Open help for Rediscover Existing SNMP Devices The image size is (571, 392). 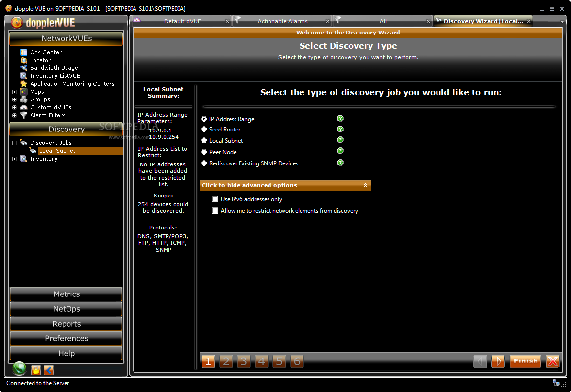point(340,163)
